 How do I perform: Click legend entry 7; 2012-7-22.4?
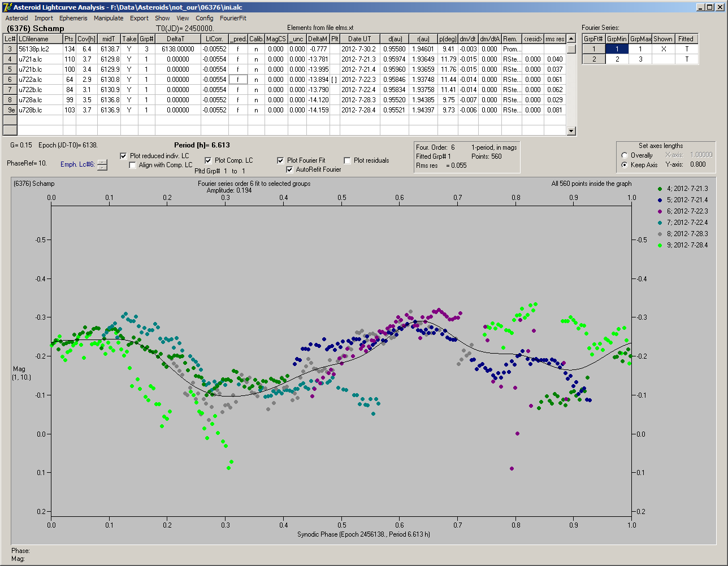[x=687, y=223]
